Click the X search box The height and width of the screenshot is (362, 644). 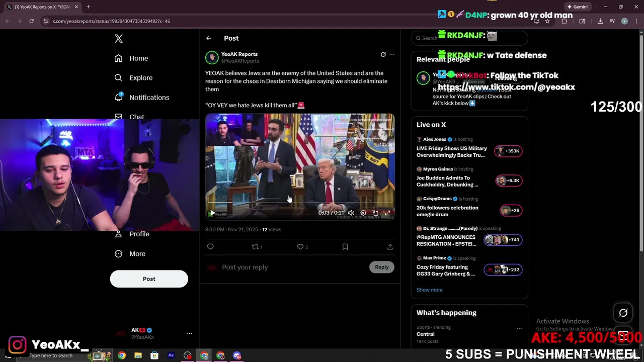[469, 38]
